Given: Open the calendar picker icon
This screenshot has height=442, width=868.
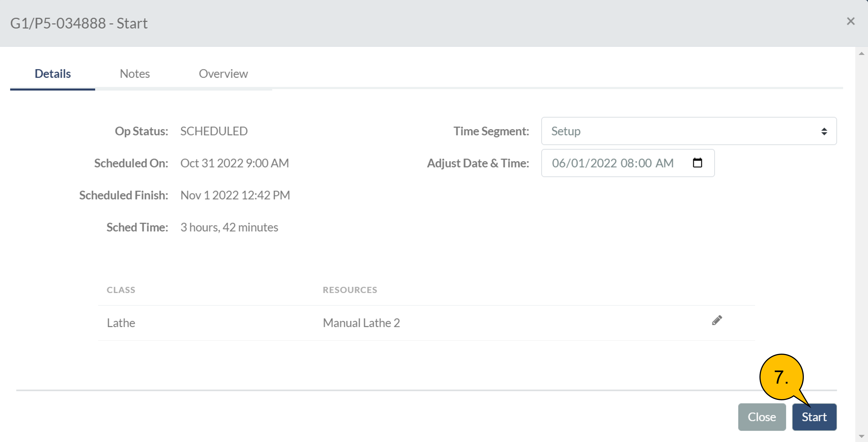Looking at the screenshot, I should [x=697, y=163].
